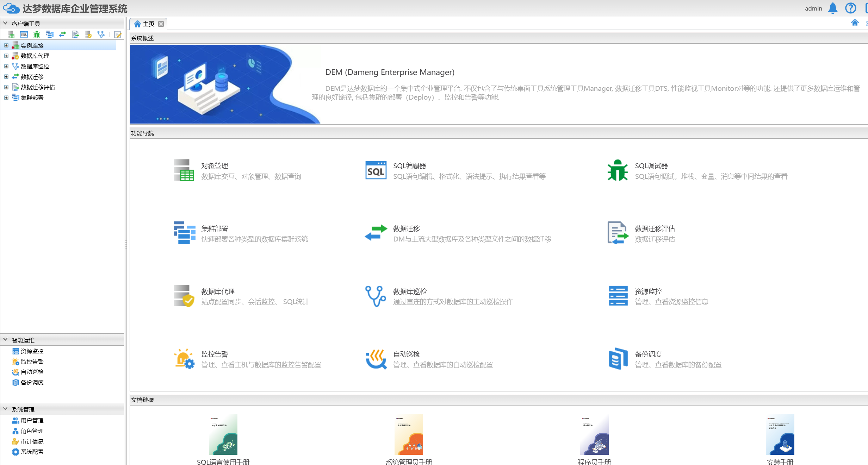The width and height of the screenshot is (868, 465).
Task: Expand the 集群部署 tree node
Action: (x=6, y=98)
